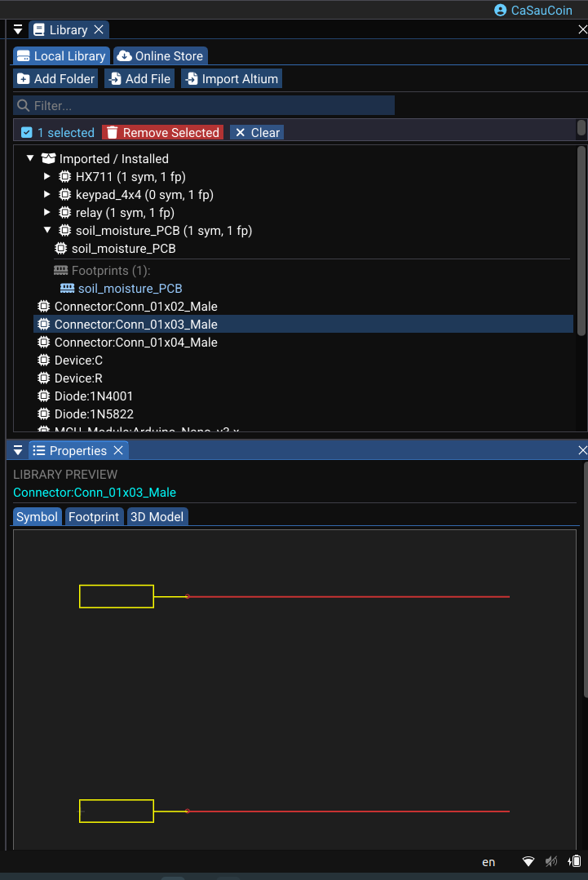The image size is (588, 880).
Task: Click the upper yellow symbol rectangle in preview
Action: [117, 596]
